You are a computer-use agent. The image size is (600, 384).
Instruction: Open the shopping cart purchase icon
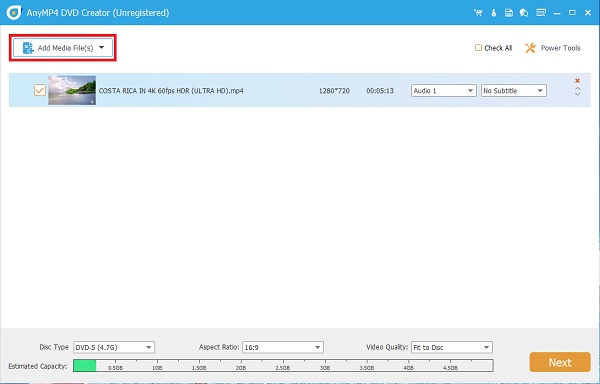(478, 13)
